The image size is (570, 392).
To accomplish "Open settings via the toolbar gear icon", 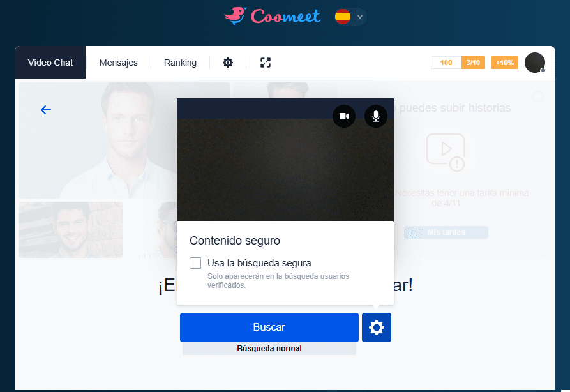I will (228, 63).
